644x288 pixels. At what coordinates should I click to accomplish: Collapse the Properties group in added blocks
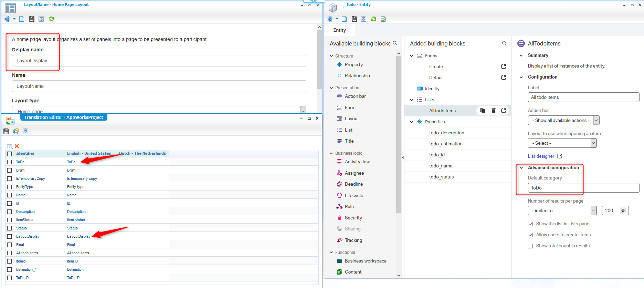tap(412, 122)
